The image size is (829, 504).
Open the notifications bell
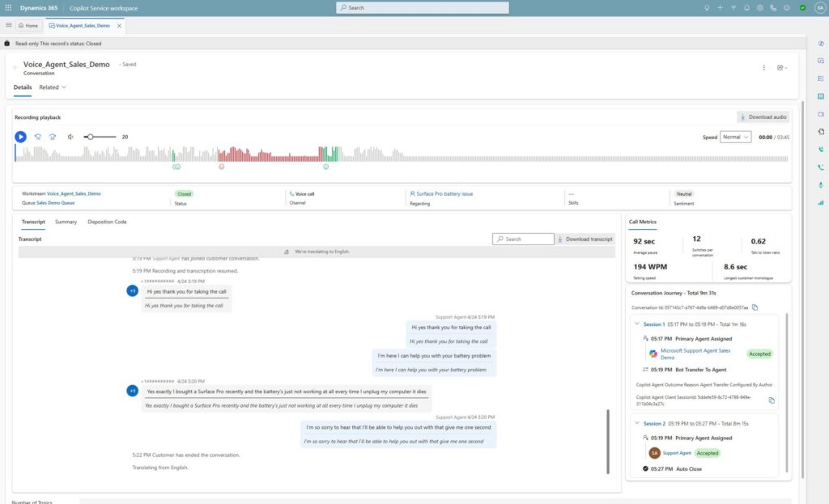point(746,8)
